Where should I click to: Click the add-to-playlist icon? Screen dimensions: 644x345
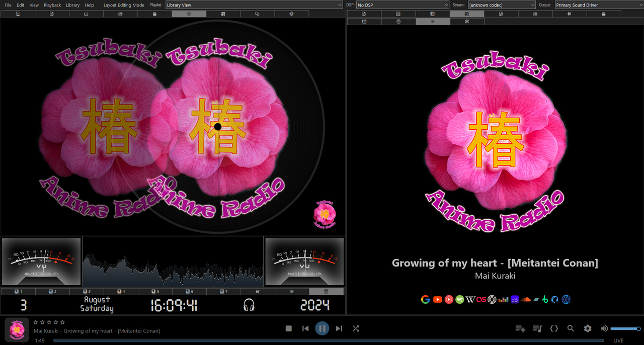520,328
